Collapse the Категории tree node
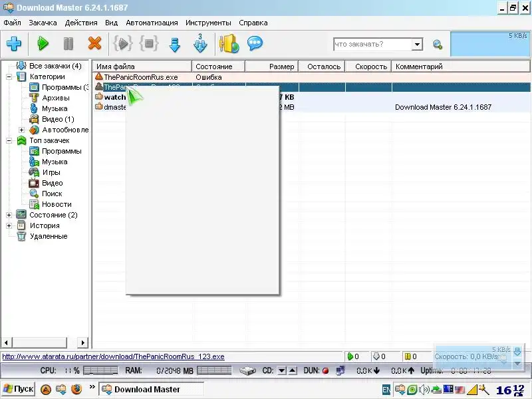Image resolution: width=532 pixels, height=399 pixels. (9, 76)
